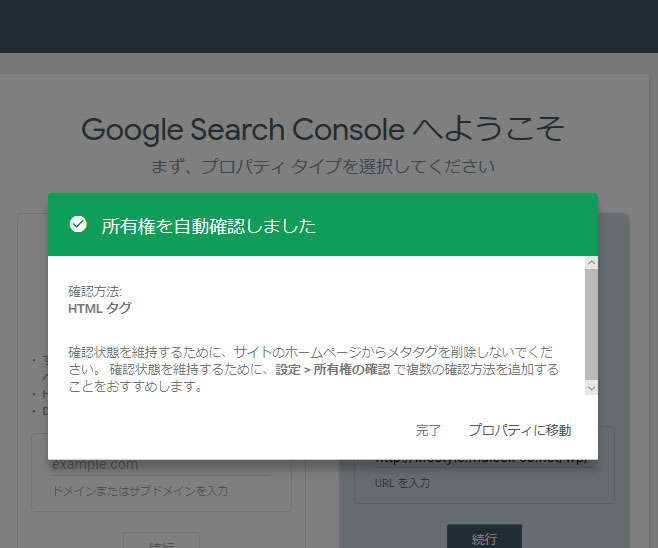Click the 所有権を自動確認しました dialog title
The width and height of the screenshot is (658, 548).
(x=208, y=226)
